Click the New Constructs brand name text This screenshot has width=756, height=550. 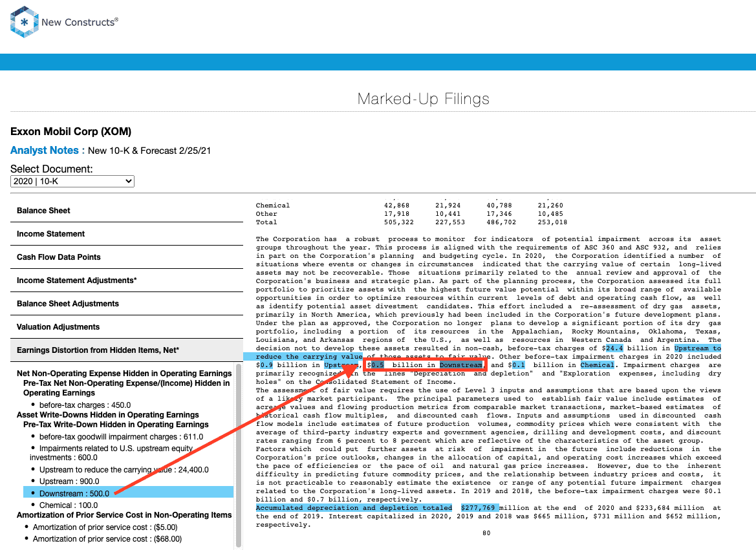point(80,22)
